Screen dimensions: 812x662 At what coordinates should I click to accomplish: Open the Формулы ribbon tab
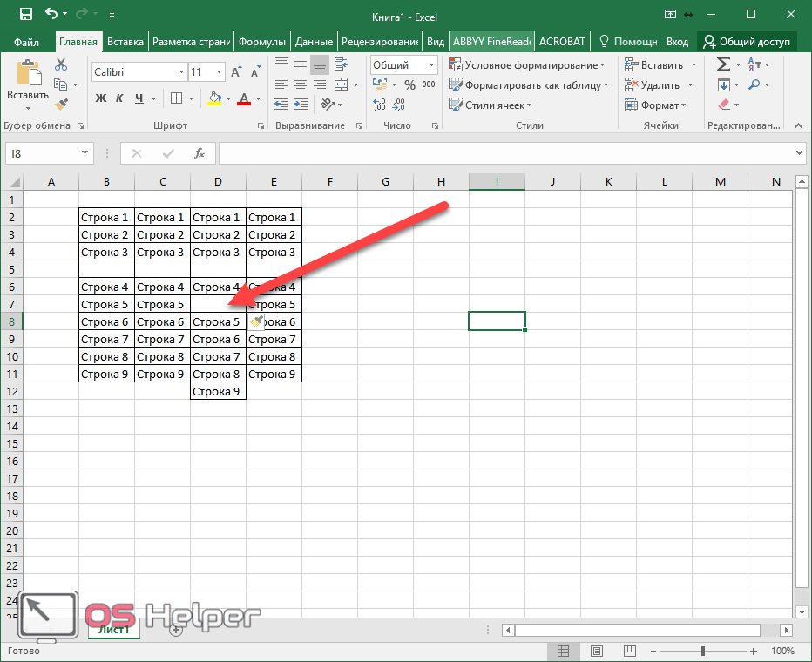click(262, 41)
